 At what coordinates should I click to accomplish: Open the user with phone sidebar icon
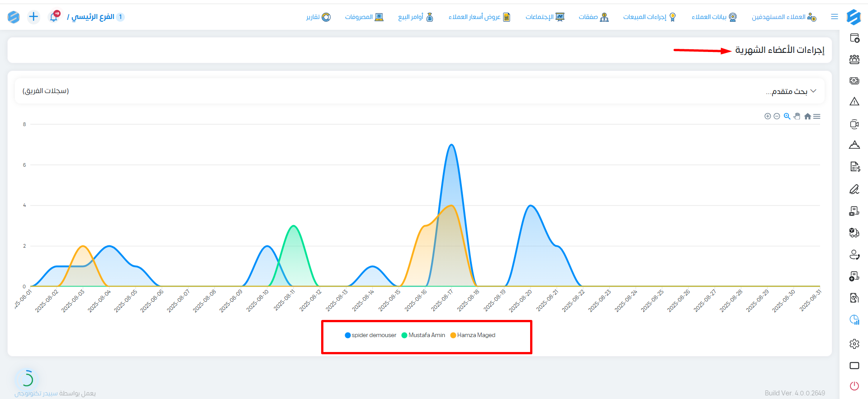[x=854, y=255]
